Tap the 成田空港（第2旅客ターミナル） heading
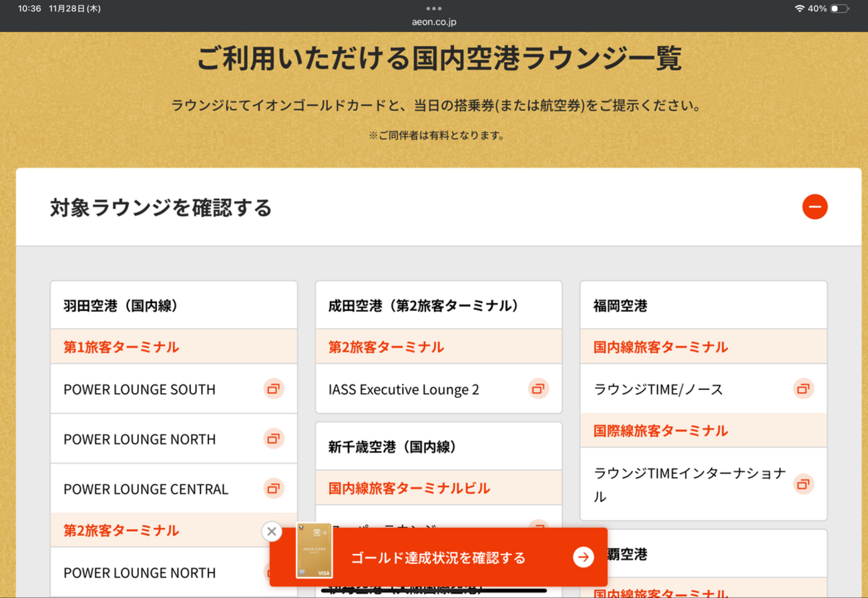This screenshot has height=598, width=868. tap(423, 306)
